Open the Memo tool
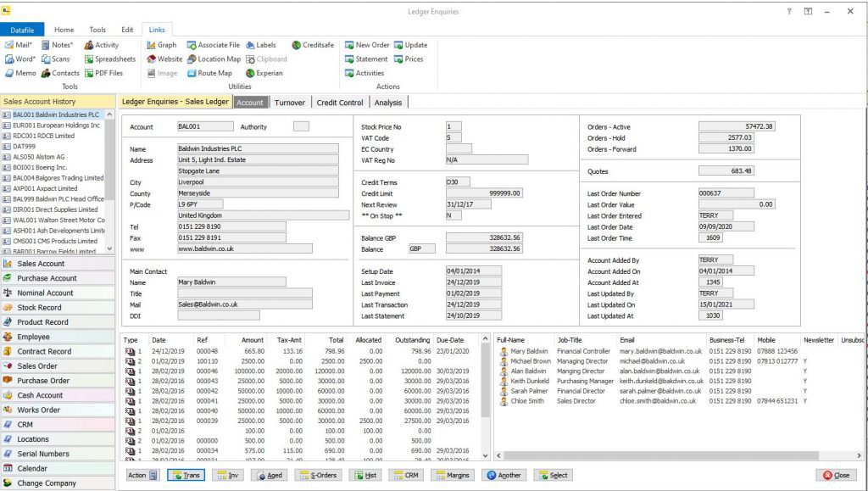 (20, 73)
